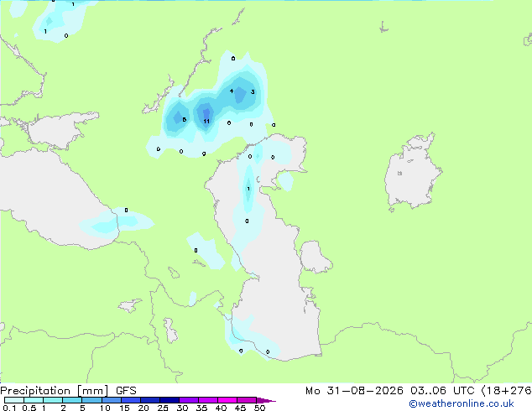Image resolution: width=532 pixels, height=411 pixels.
Task: Click the legend swatch between 25 and 30
Action: click(170, 400)
